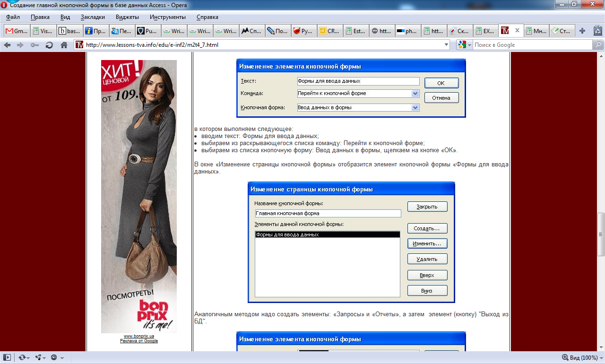Click the zoom magnifier in status bar
This screenshot has width=605, height=364.
(565, 357)
